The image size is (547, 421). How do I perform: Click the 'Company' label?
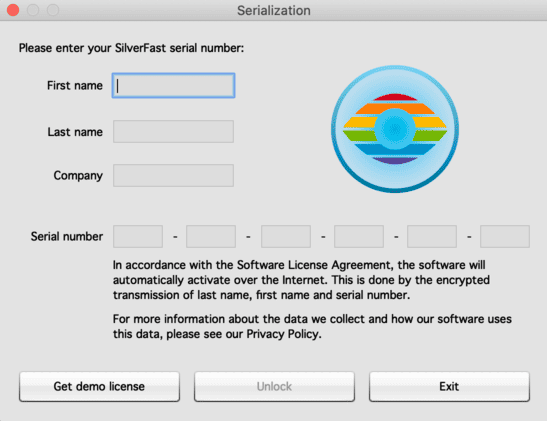coord(78,175)
